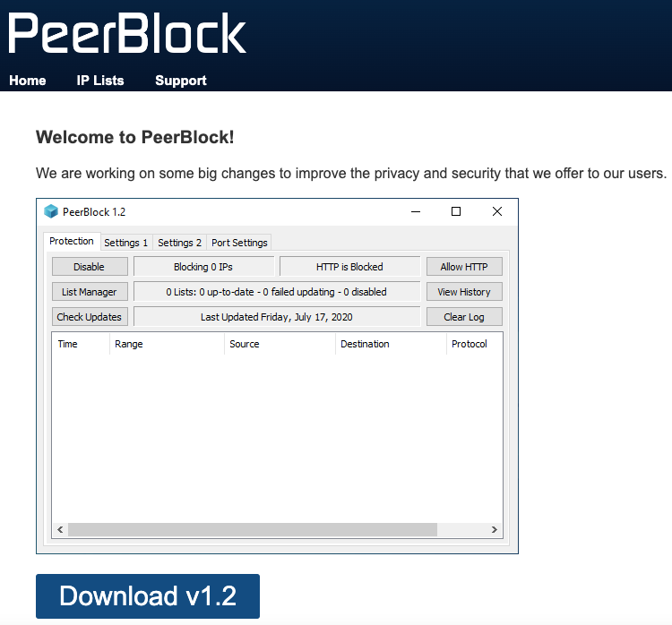This screenshot has height=625, width=672.
Task: Click the left scrollbar arrow in log
Action: (x=60, y=529)
